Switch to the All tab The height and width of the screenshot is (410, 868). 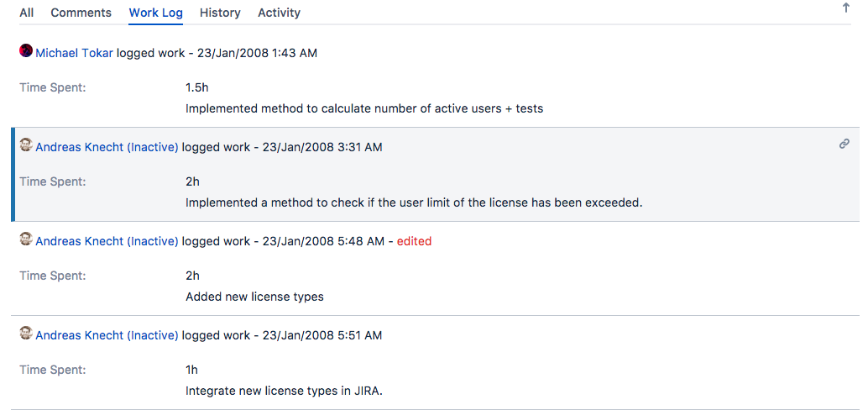coord(27,13)
